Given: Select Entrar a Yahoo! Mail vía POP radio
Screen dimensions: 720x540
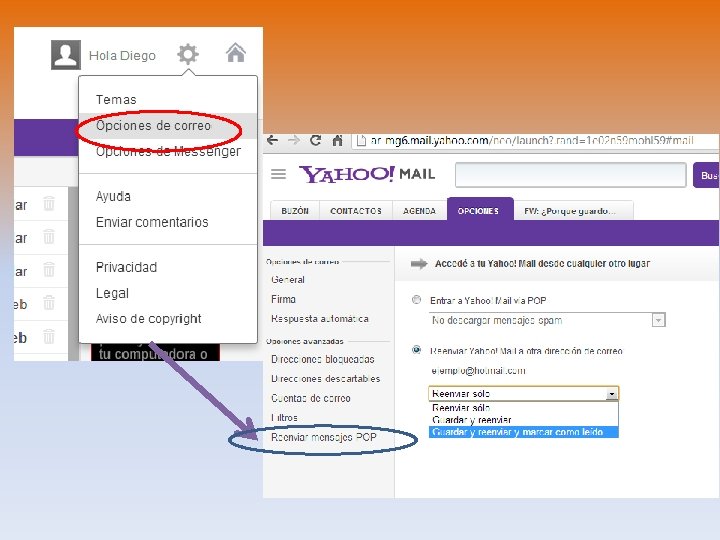Looking at the screenshot, I should coord(416,300).
